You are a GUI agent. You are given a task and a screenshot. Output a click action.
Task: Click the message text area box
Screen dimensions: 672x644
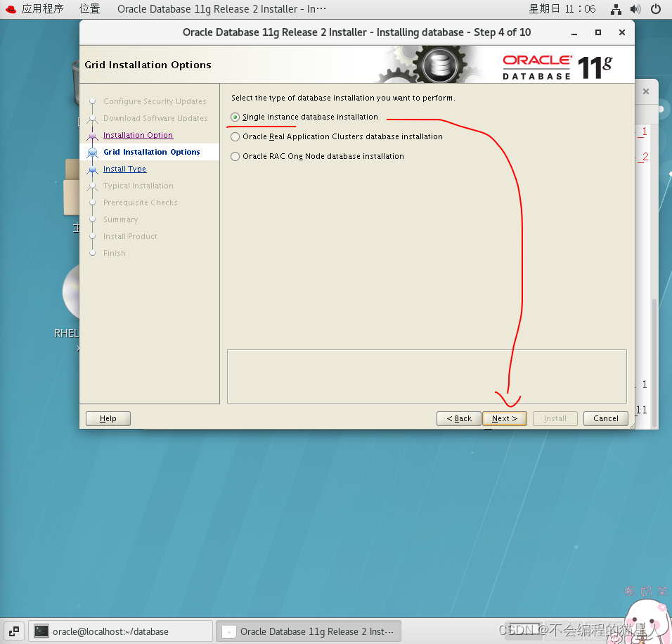pyautogui.click(x=427, y=376)
